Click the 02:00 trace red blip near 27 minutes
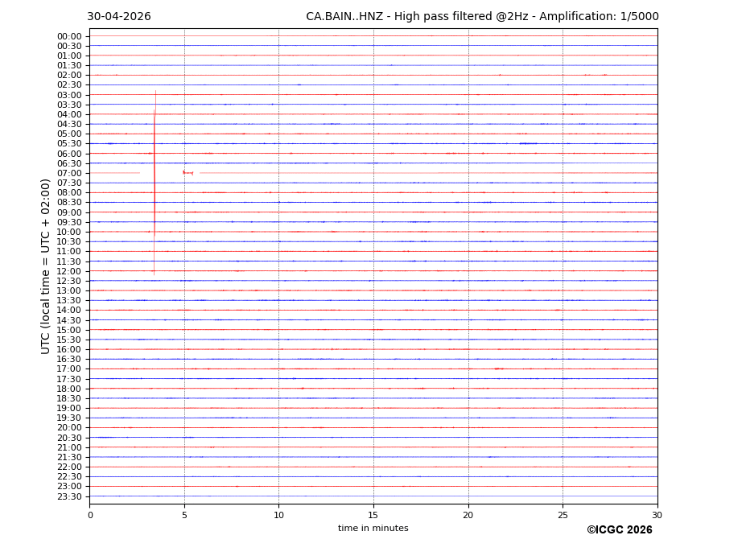746x560 pixels. pos(604,75)
